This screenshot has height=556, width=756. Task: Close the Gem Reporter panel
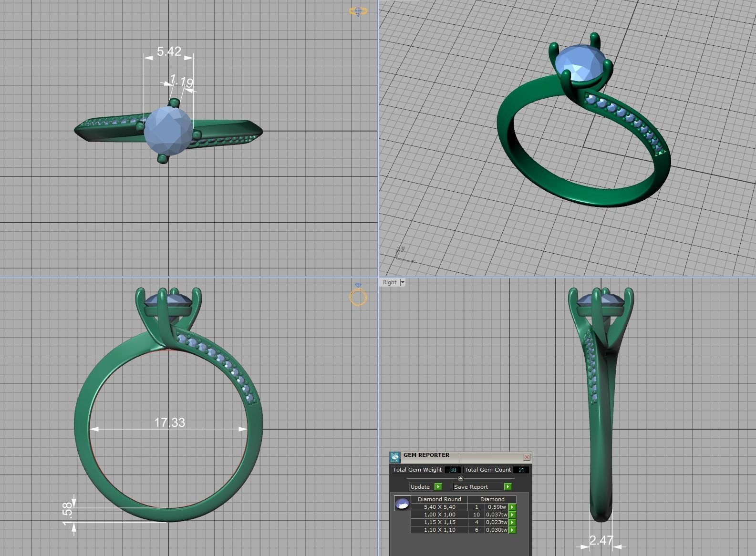click(x=527, y=457)
